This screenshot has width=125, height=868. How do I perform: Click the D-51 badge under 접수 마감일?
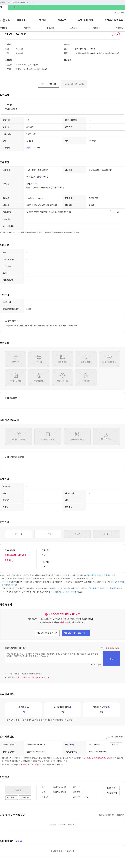(x=9, y=560)
